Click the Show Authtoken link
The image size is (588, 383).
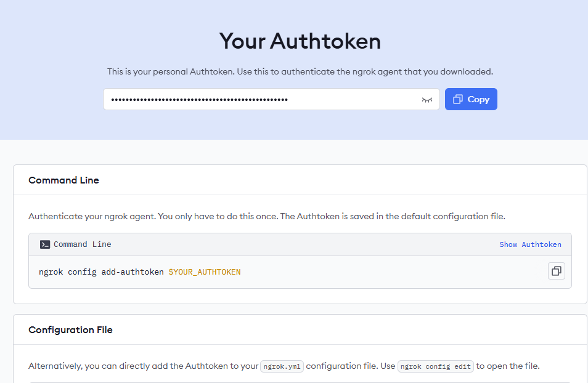tap(530, 244)
